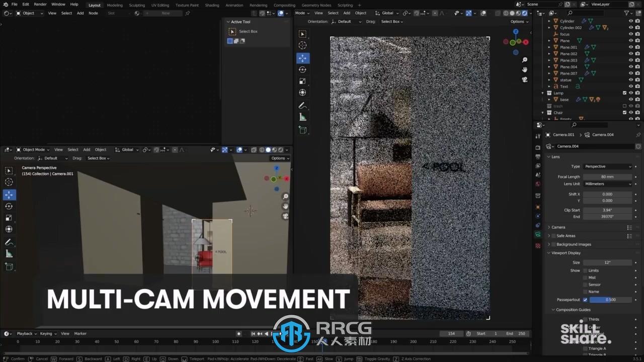Open the Global orientation dropdown in the upper viewport
Image resolution: width=644 pixels, height=362 pixels.
tap(386, 13)
